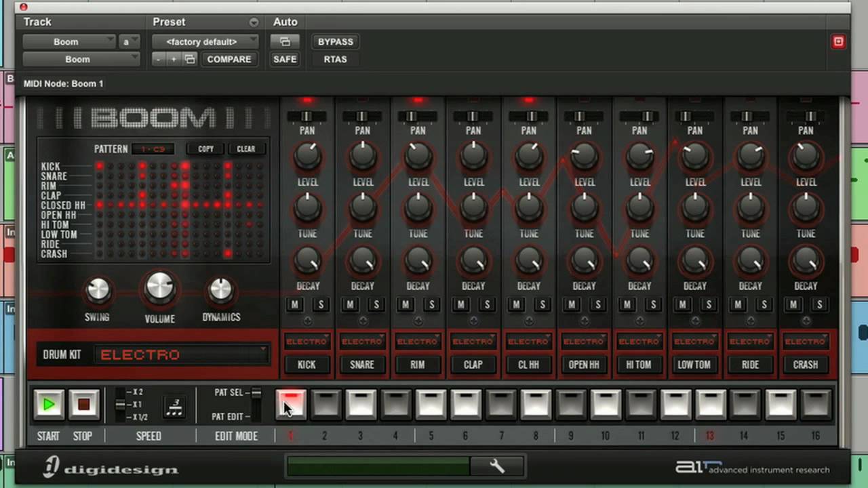The width and height of the screenshot is (868, 488).
Task: Expand the Boom track selector dropdown
Action: tap(69, 42)
